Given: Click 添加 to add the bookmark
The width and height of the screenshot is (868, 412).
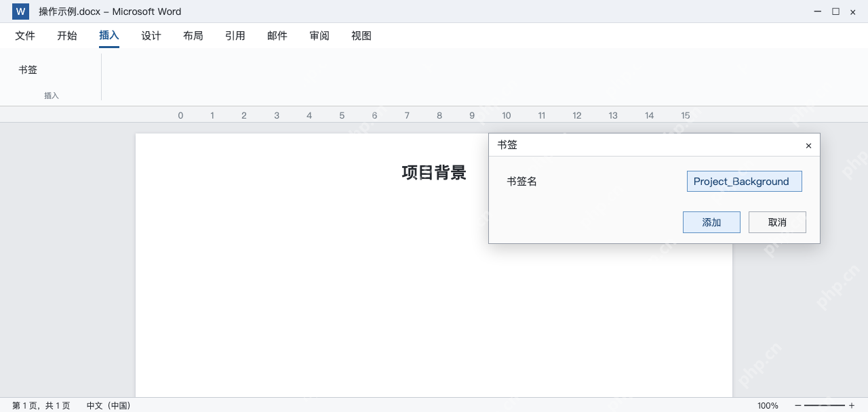Looking at the screenshot, I should pos(711,222).
